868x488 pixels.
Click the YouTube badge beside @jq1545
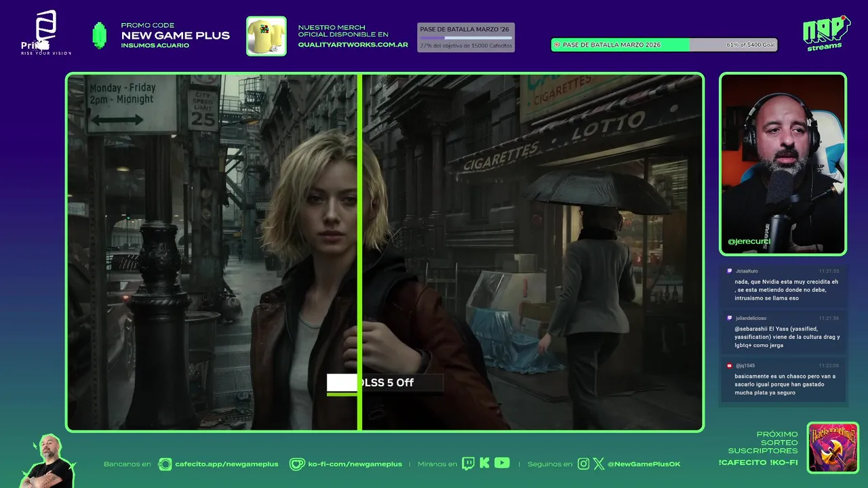[x=730, y=365]
